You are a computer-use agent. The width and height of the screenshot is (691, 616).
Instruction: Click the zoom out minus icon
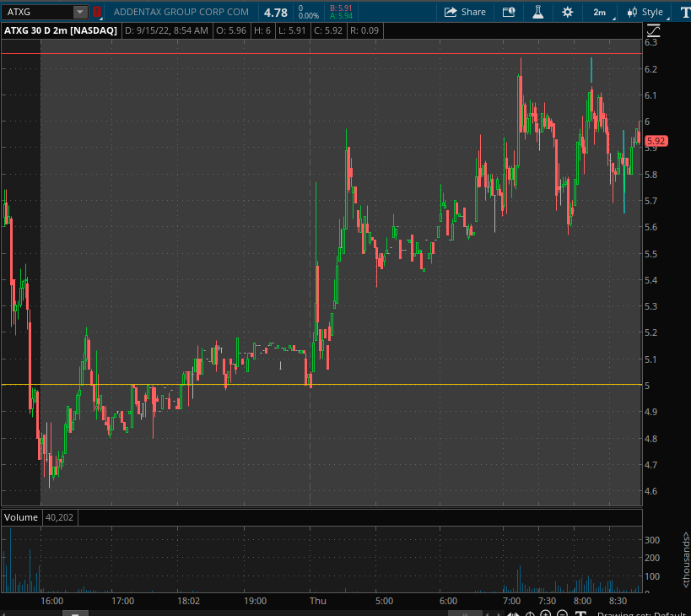coord(562,614)
